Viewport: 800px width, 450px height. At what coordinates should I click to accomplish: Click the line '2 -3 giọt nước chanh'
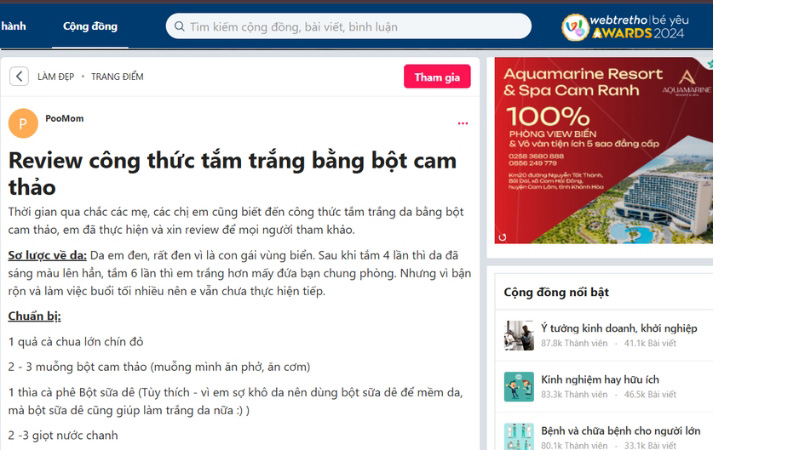(63, 435)
